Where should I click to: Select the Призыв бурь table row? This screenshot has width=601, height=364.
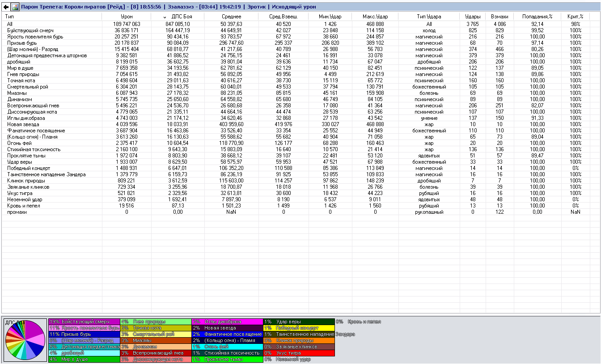coord(300,43)
